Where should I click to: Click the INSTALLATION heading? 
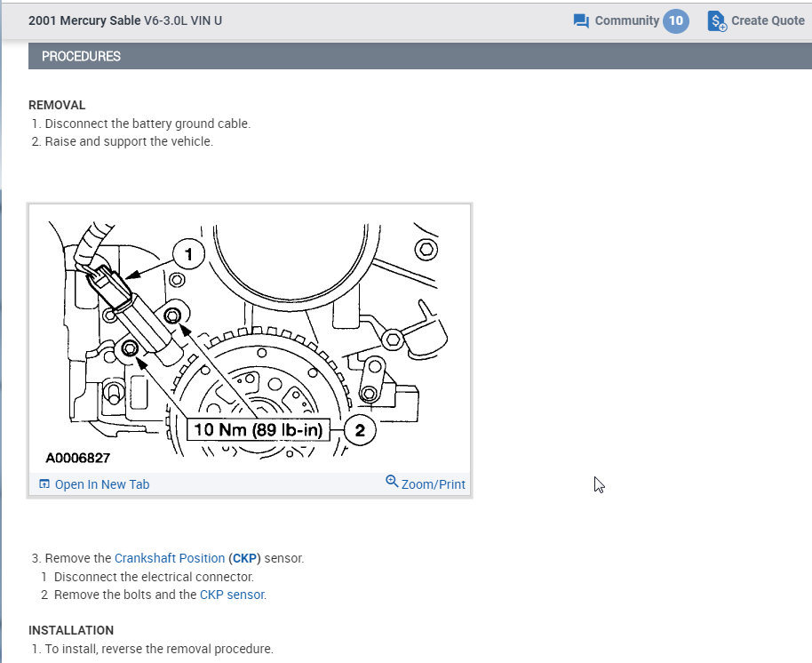coord(71,630)
